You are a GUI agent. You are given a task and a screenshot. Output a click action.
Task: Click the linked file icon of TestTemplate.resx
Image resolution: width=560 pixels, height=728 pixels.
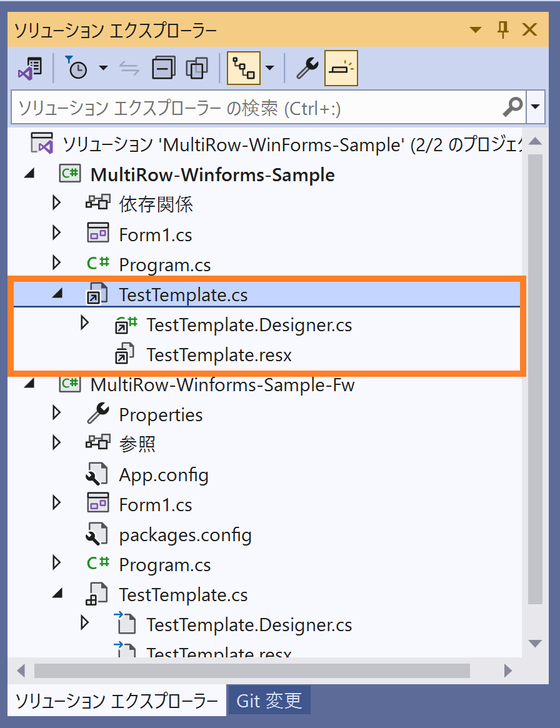tap(125, 353)
